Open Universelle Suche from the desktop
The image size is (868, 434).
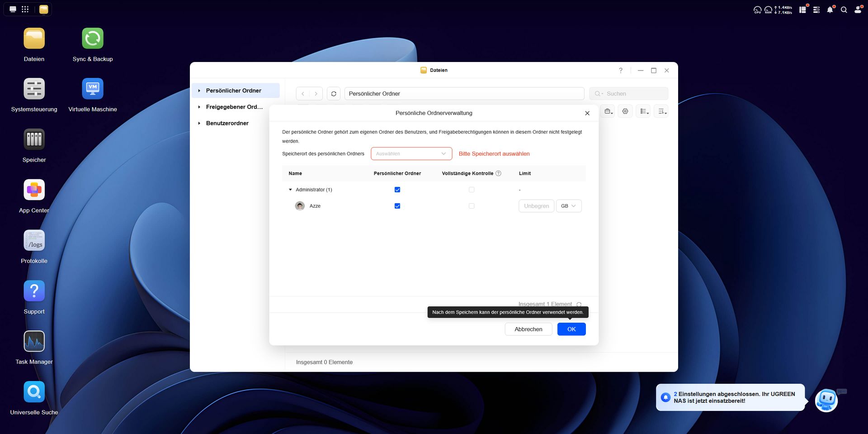[x=34, y=391]
